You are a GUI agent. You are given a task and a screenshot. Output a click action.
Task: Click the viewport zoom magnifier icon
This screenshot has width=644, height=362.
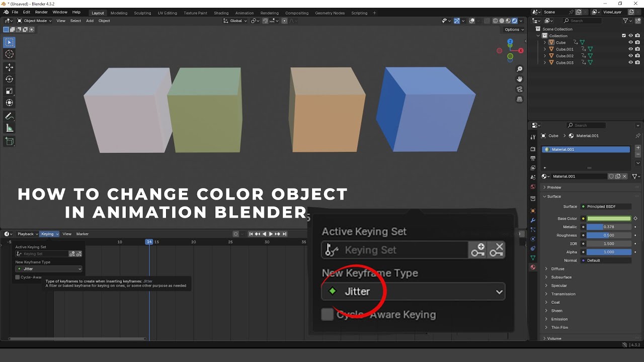pos(520,69)
